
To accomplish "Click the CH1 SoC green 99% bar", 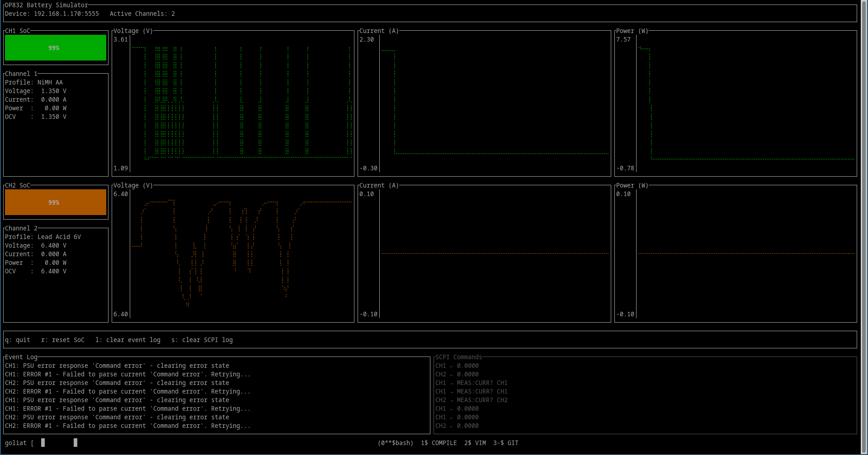I will pyautogui.click(x=55, y=48).
